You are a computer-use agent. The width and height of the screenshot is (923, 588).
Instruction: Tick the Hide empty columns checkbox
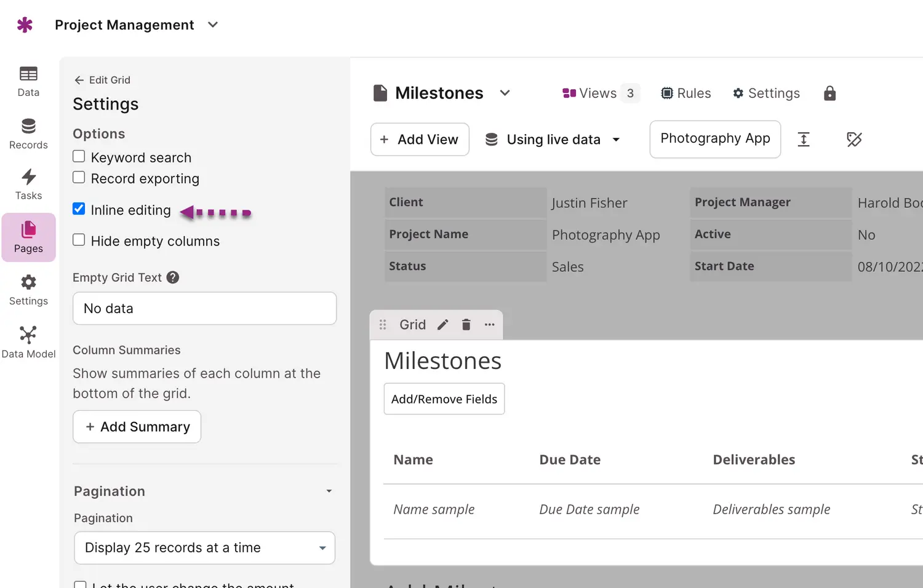click(x=79, y=240)
